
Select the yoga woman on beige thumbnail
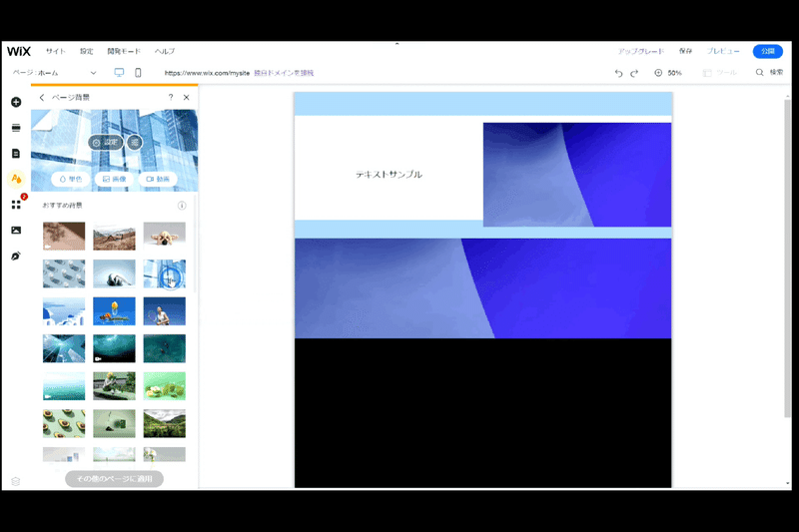tap(165, 236)
